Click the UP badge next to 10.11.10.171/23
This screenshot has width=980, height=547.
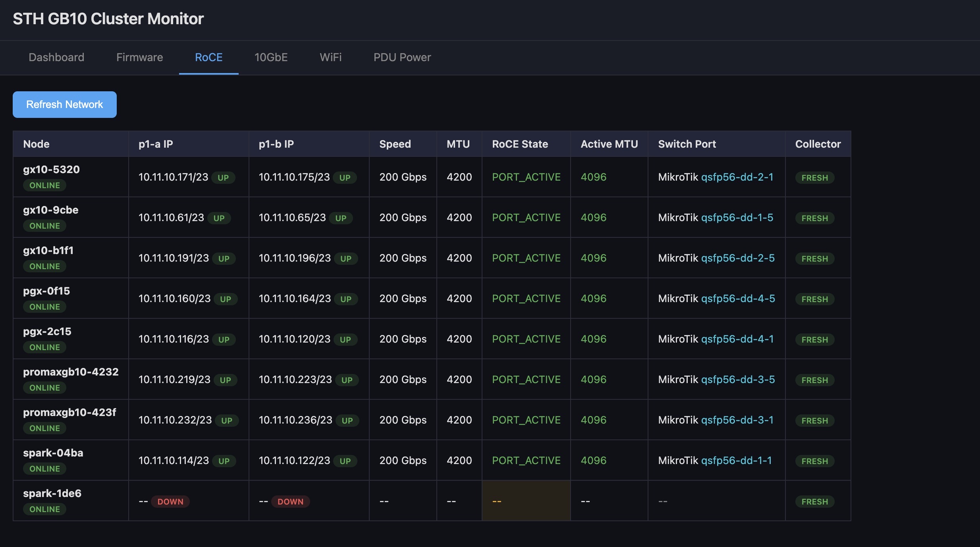click(223, 178)
